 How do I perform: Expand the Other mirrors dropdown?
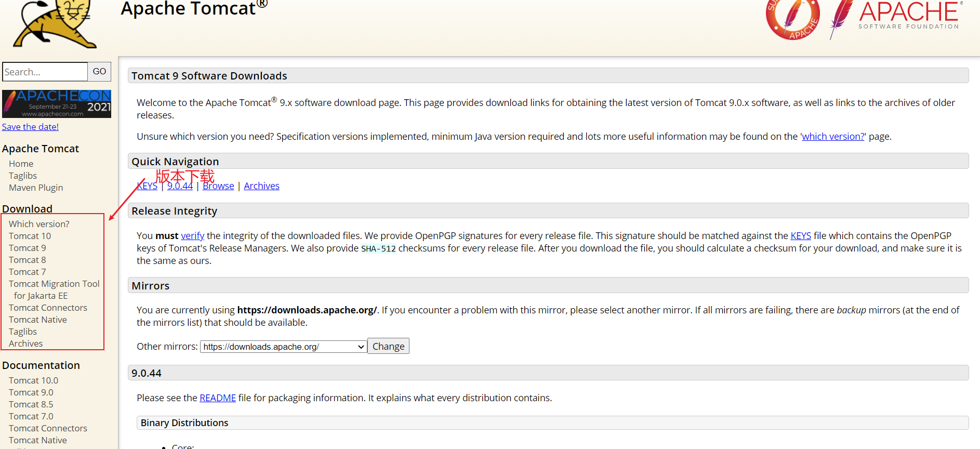tap(284, 347)
